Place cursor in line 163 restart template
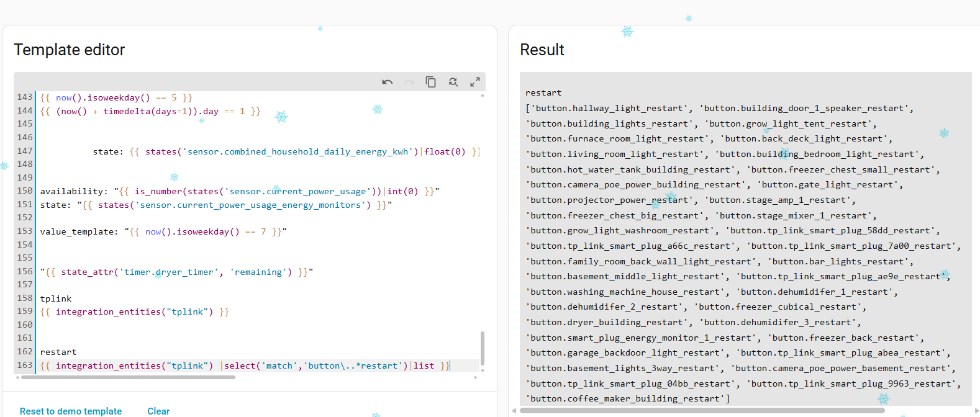The height and width of the screenshot is (417, 980). pos(245,366)
